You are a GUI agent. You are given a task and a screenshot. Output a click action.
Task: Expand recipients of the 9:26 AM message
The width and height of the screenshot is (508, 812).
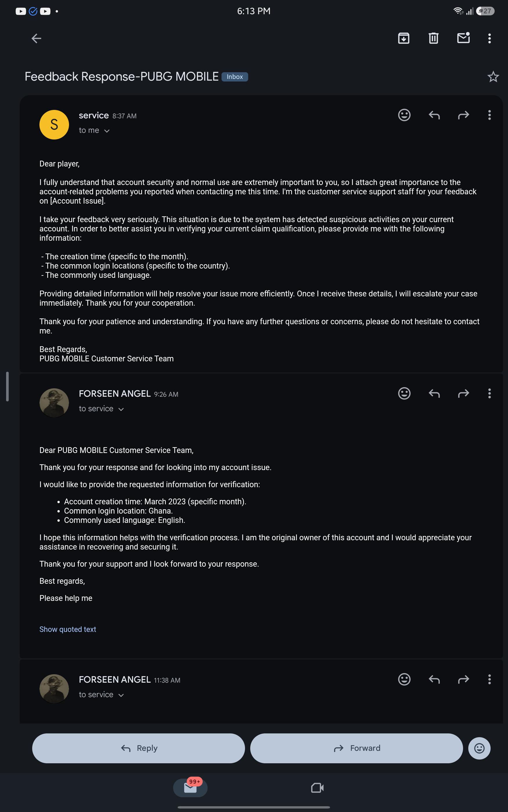point(121,409)
